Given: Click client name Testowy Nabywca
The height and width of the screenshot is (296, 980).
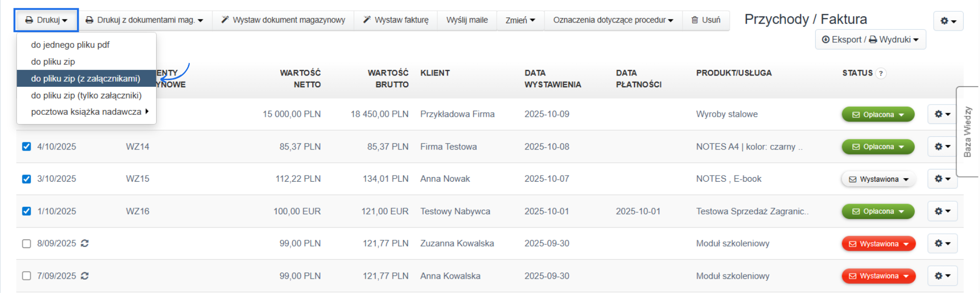Looking at the screenshot, I should pos(455,211).
